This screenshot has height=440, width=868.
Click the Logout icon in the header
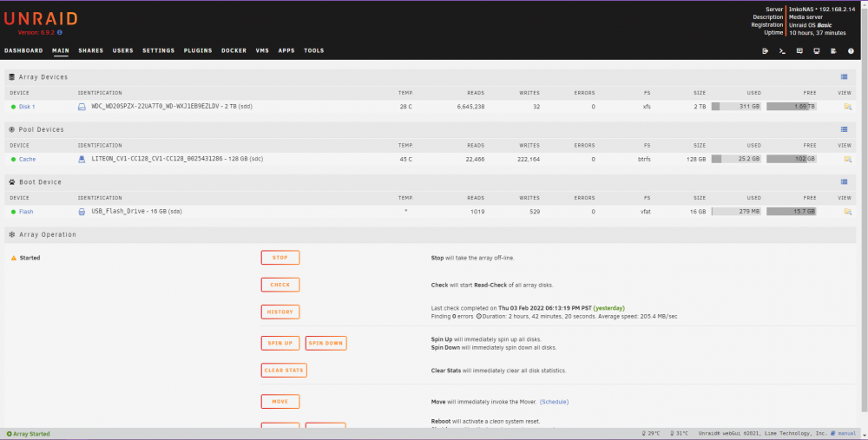click(x=765, y=51)
